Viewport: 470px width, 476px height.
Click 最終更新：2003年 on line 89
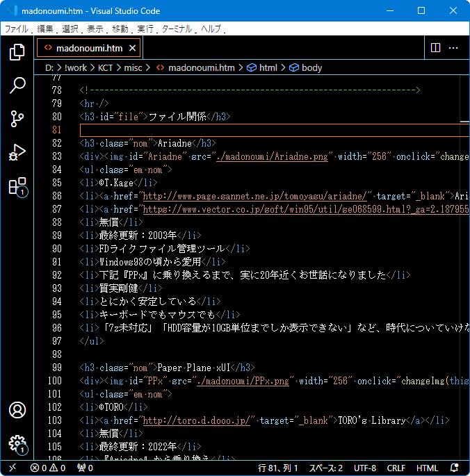(138, 236)
